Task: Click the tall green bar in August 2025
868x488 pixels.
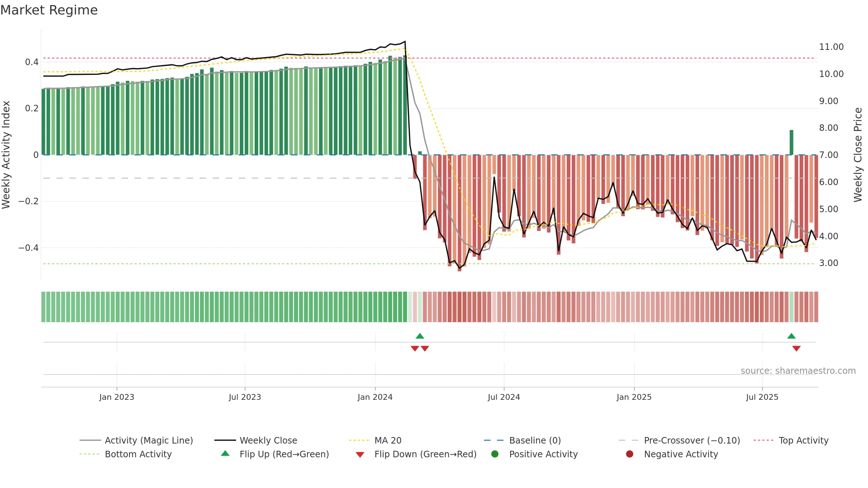Action: (x=791, y=142)
